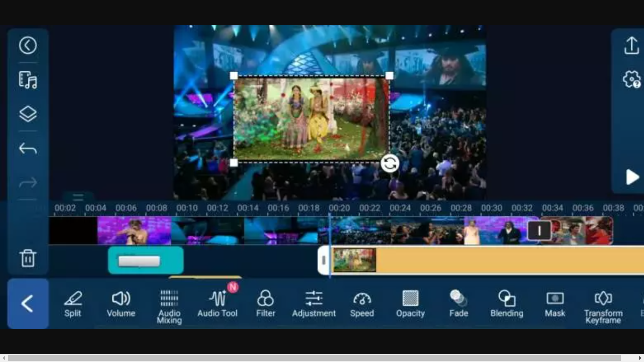
Task: Click the horizontal scrollbar at the bottom
Action: pos(314,358)
